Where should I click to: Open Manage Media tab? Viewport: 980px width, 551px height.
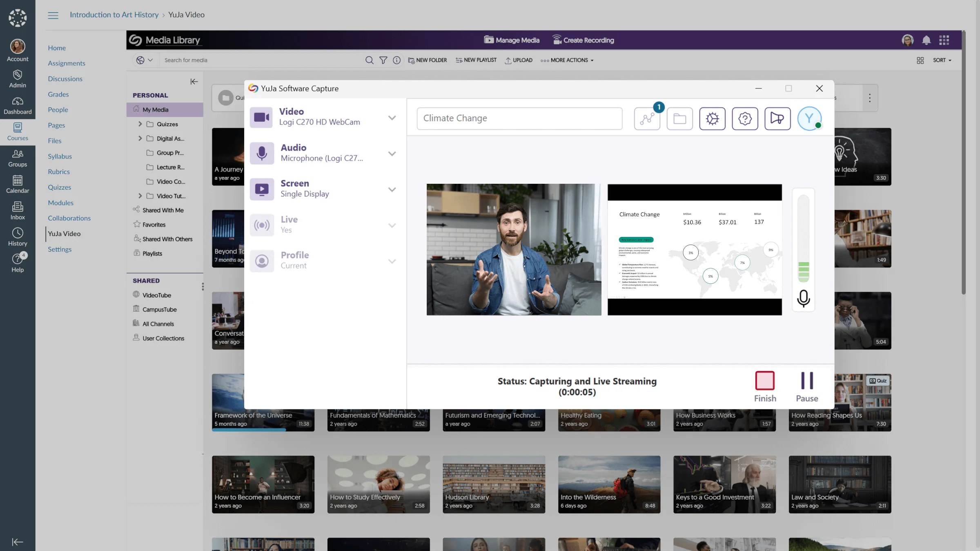512,40
